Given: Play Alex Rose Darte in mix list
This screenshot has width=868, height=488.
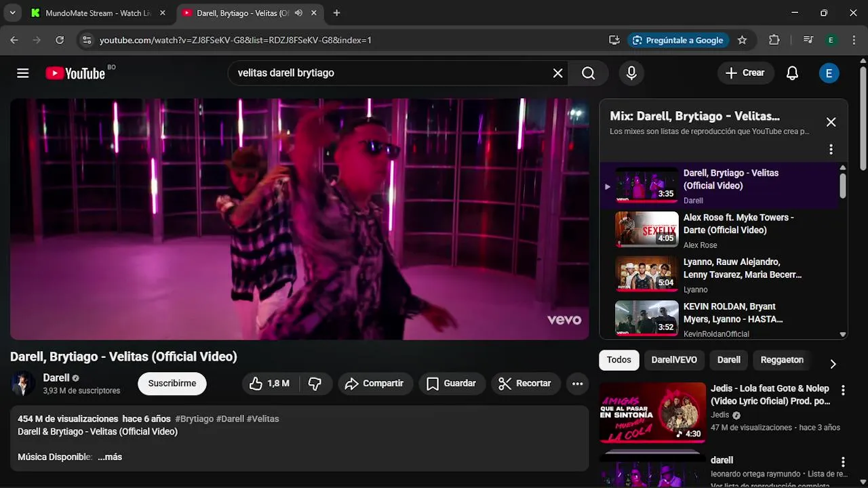Looking at the screenshot, I should click(720, 230).
